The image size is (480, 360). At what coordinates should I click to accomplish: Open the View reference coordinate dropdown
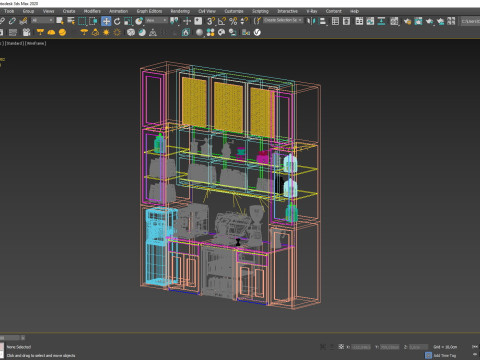point(156,21)
